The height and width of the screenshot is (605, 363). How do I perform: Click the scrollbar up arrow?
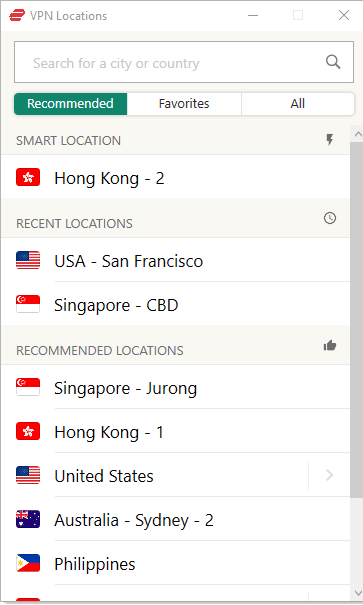click(358, 134)
